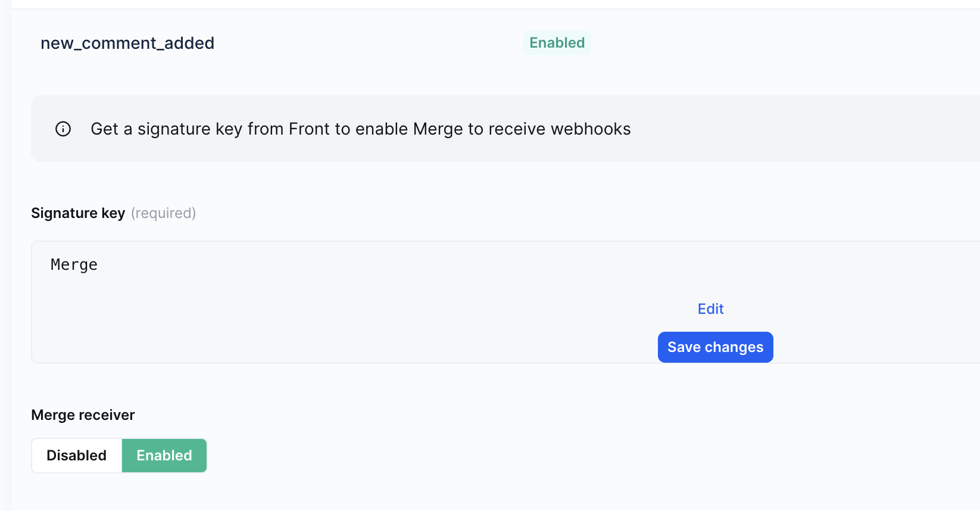Click the Merge receiver section label
Viewport: 980px width, 511px height.
83,415
